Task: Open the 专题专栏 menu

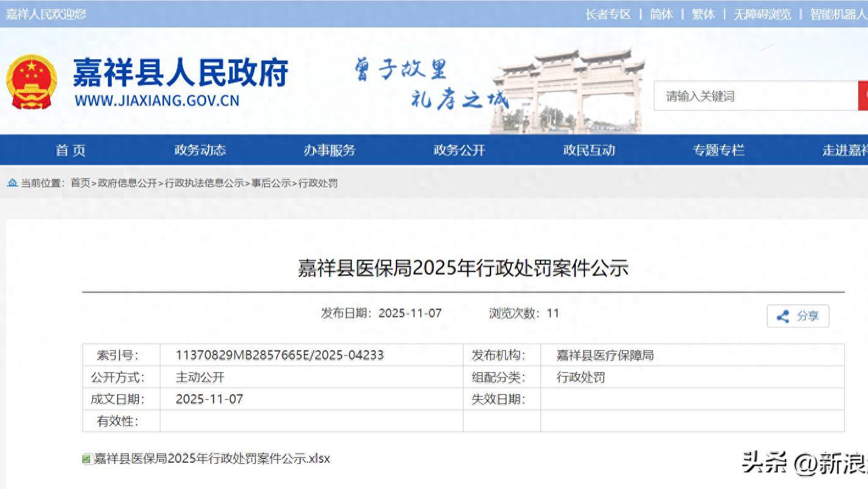Action: point(720,150)
